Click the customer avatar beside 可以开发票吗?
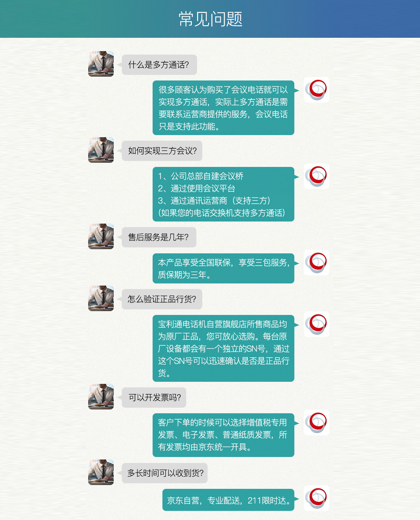Viewport: 420px width, 520px height. [x=101, y=396]
